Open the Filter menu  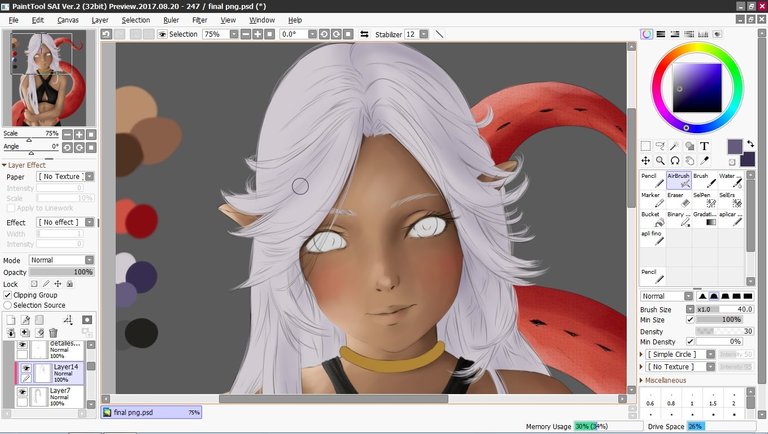click(x=199, y=20)
